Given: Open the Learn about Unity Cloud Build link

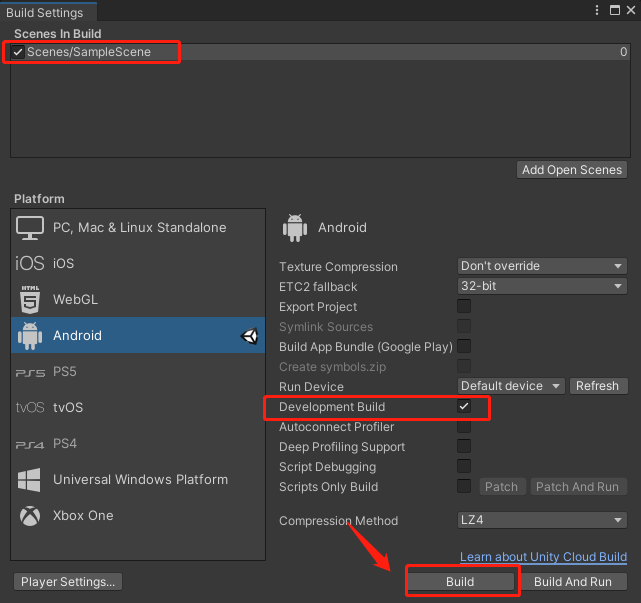Looking at the screenshot, I should pyautogui.click(x=543, y=557).
